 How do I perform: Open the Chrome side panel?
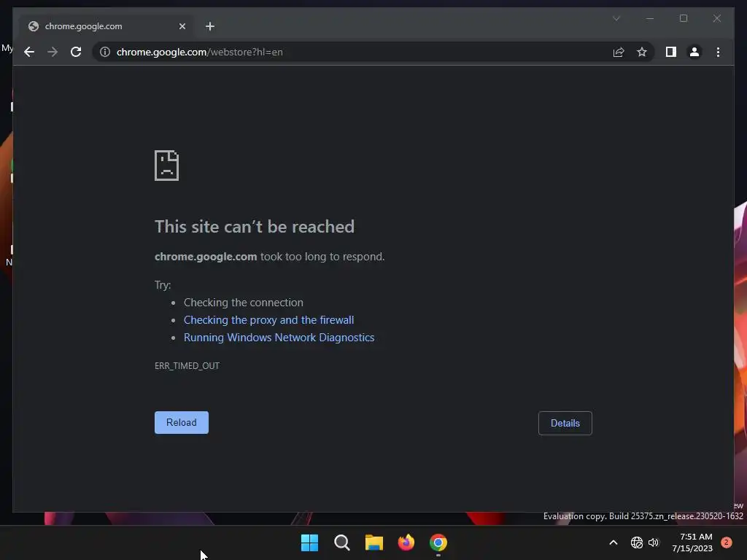click(671, 52)
